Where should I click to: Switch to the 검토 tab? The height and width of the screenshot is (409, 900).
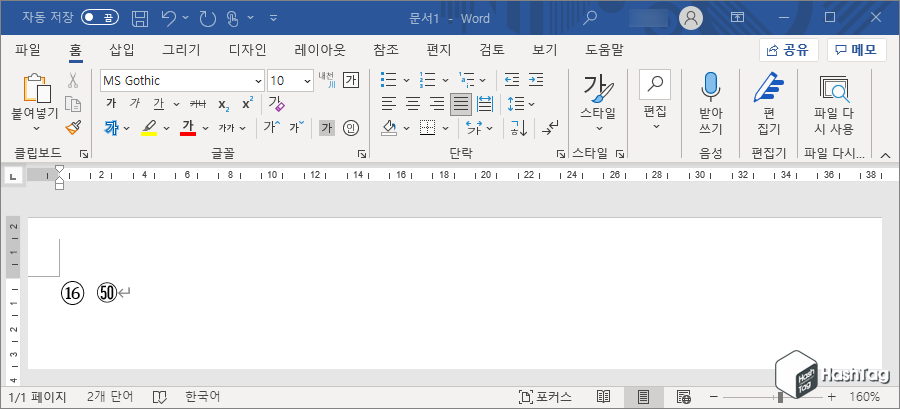point(492,50)
